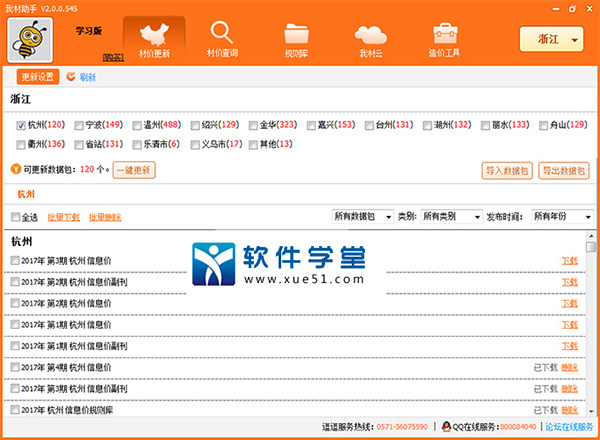Click the orange updatable packages icon
Image resolution: width=600 pixels, height=440 pixels.
pyautogui.click(x=16, y=169)
